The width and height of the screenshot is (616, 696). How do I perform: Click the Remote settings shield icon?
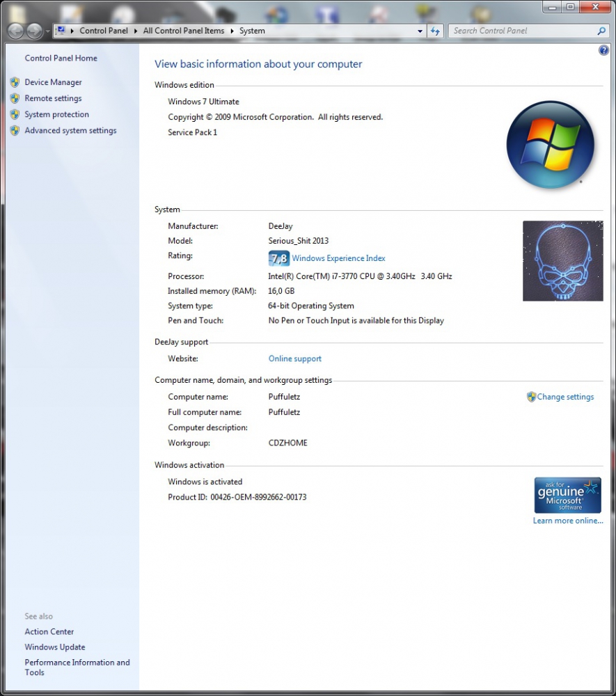tap(15, 98)
